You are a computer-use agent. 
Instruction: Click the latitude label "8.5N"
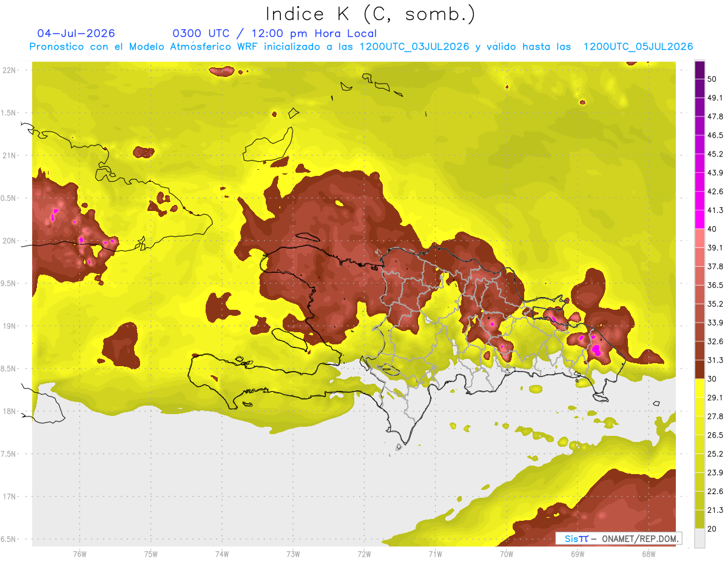(x=9, y=369)
